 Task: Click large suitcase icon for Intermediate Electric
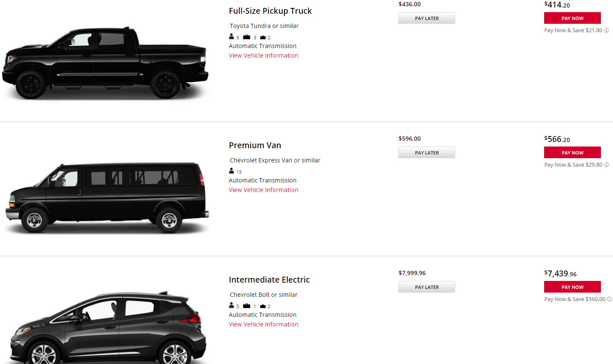tap(247, 306)
